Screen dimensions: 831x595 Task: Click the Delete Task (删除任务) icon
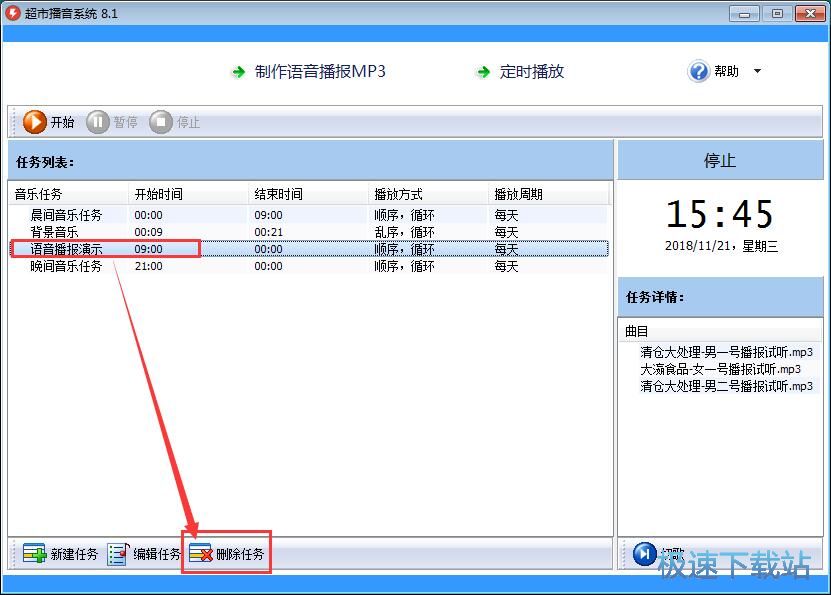[201, 554]
